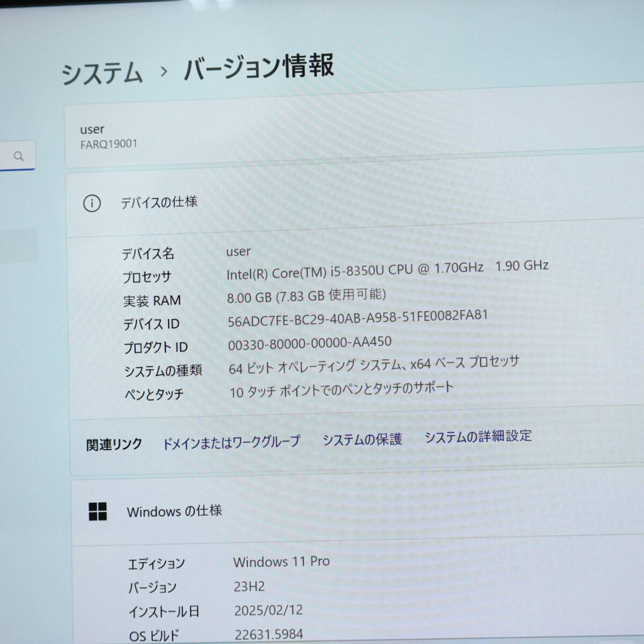Go back to システム breadcrumb
644x644 pixels.
pyautogui.click(x=102, y=73)
